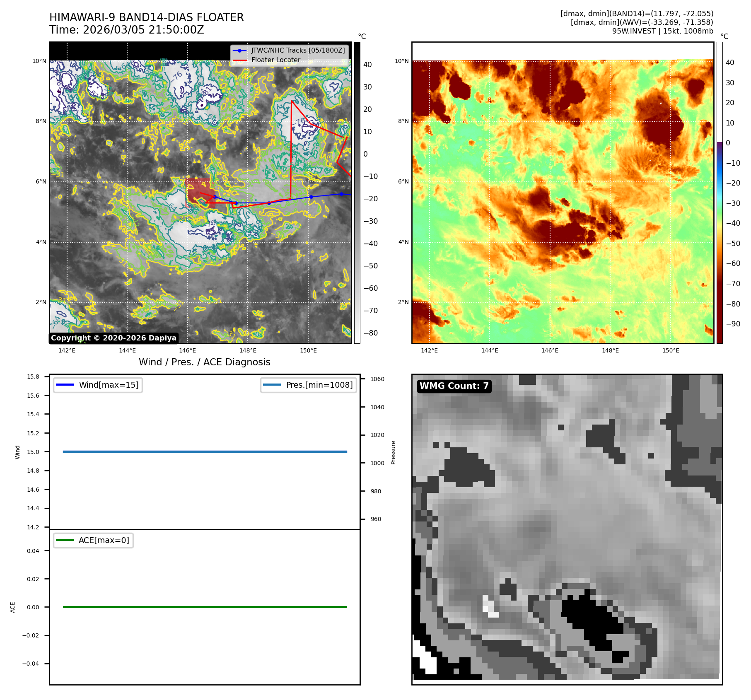Click the Copyright 2020-2026 Dapiya watermark
The image size is (751, 700).
pyautogui.click(x=113, y=338)
